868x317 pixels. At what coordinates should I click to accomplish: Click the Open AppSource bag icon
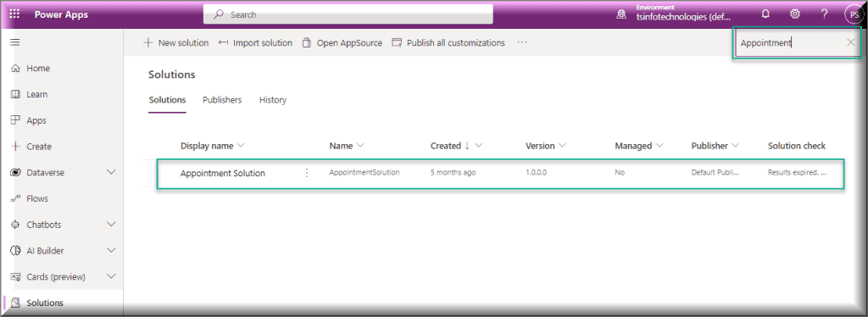click(306, 42)
